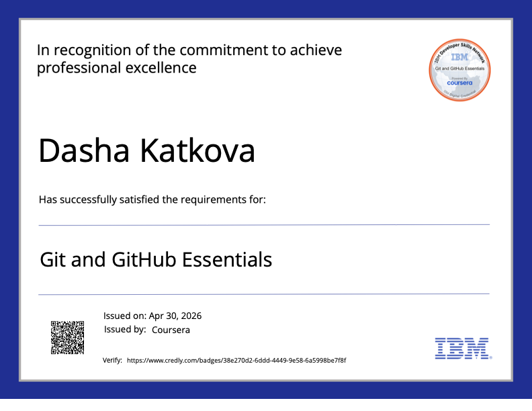This screenshot has width=532, height=411.
Task: Select the name Dasha Katkova
Action: coord(146,150)
